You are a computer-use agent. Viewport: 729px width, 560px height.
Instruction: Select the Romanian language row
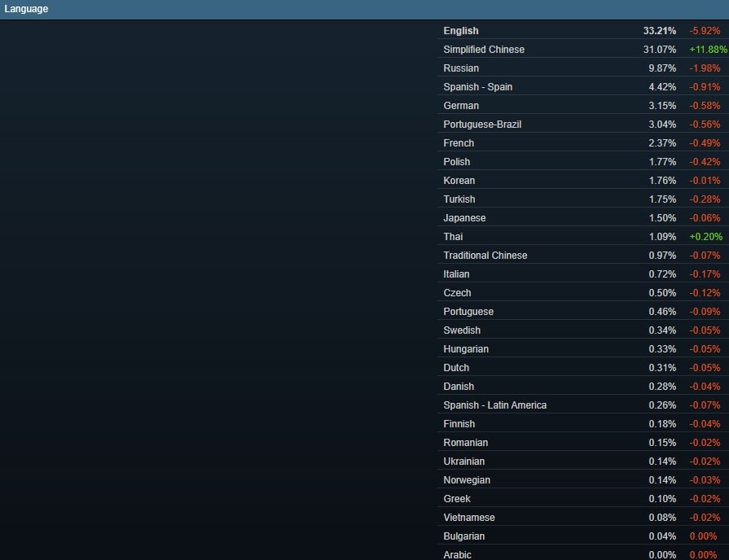(x=583, y=443)
